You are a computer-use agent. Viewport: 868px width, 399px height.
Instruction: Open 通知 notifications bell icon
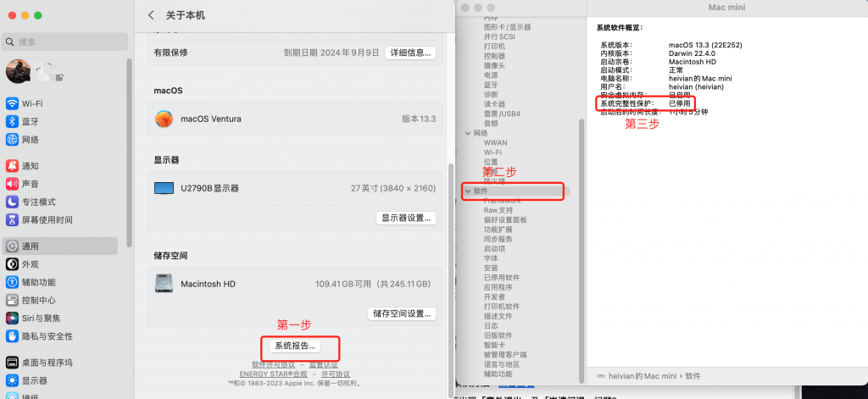point(12,166)
